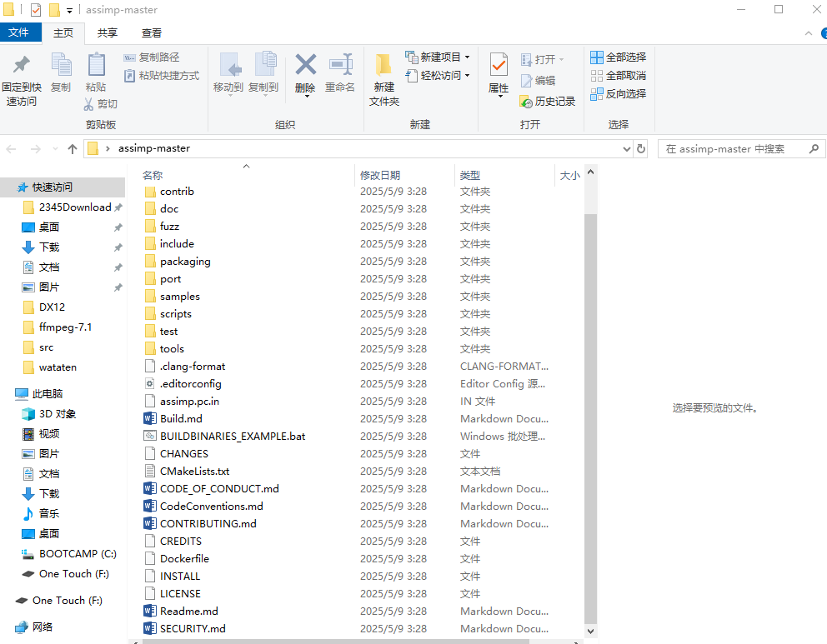This screenshot has width=827, height=644.
Task: Click the Forward navigation arrow
Action: point(35,149)
